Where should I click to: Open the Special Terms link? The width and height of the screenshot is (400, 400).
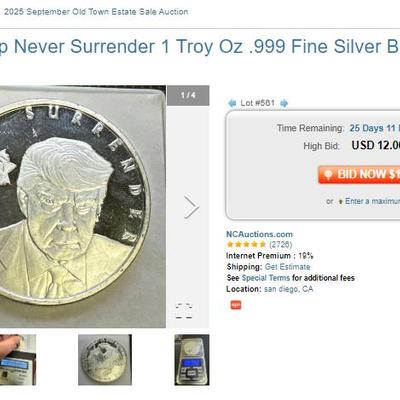266,278
